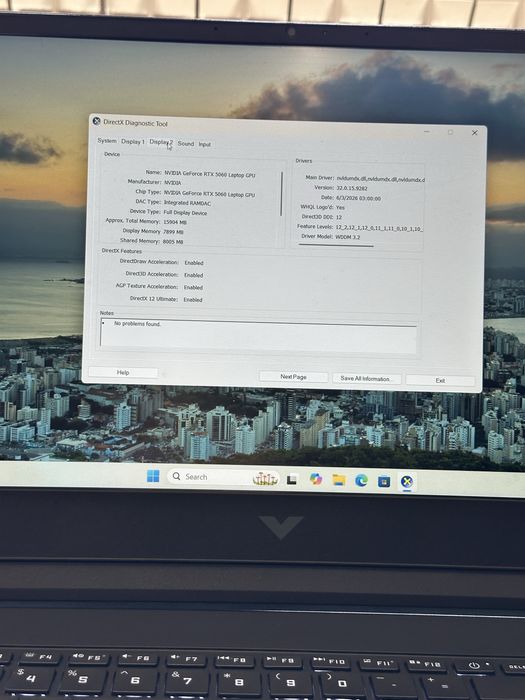This screenshot has width=525, height=700.
Task: Click the "No problems found." note
Action: click(x=137, y=324)
